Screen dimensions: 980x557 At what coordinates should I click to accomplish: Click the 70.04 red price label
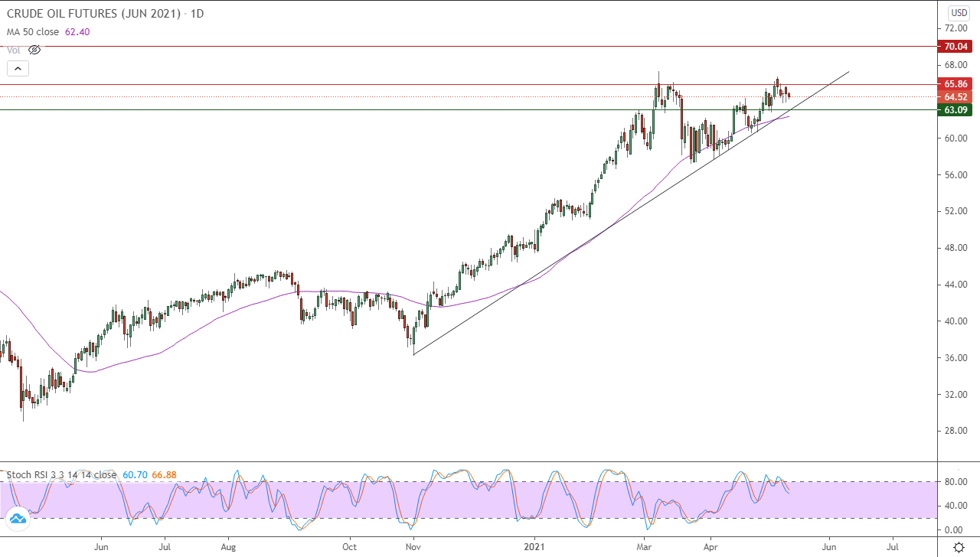point(956,46)
